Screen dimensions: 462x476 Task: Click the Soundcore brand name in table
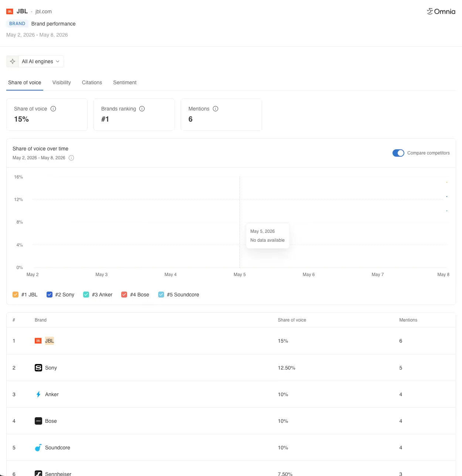(58, 448)
